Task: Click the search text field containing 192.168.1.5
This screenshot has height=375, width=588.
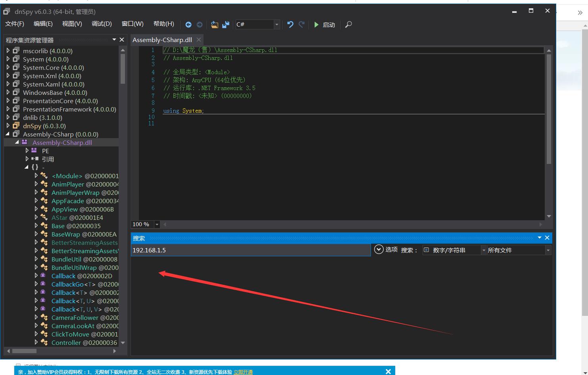Action: (250, 250)
